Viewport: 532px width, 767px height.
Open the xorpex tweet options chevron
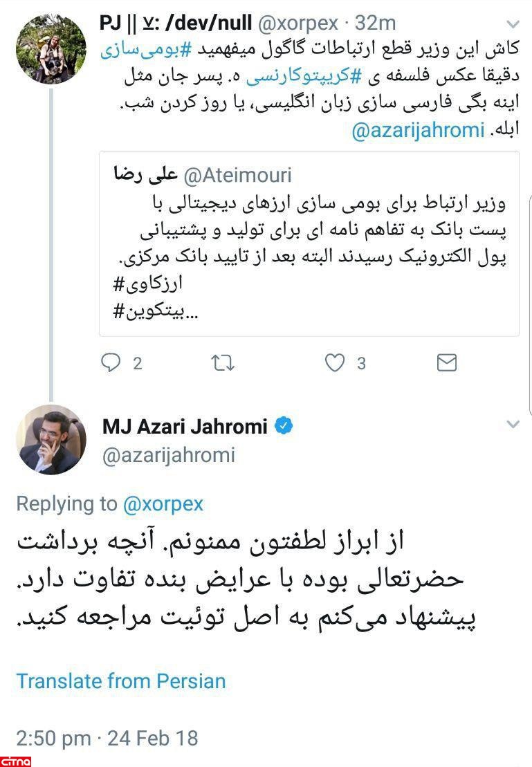512,24
